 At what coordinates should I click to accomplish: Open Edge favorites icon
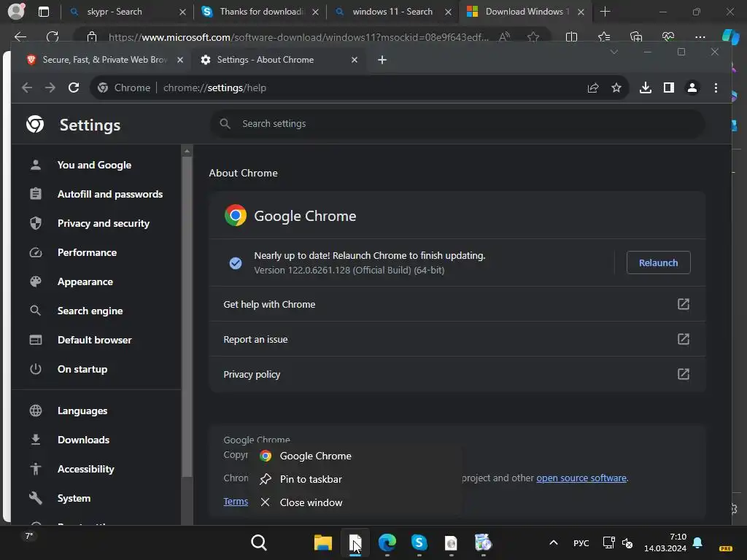click(603, 36)
